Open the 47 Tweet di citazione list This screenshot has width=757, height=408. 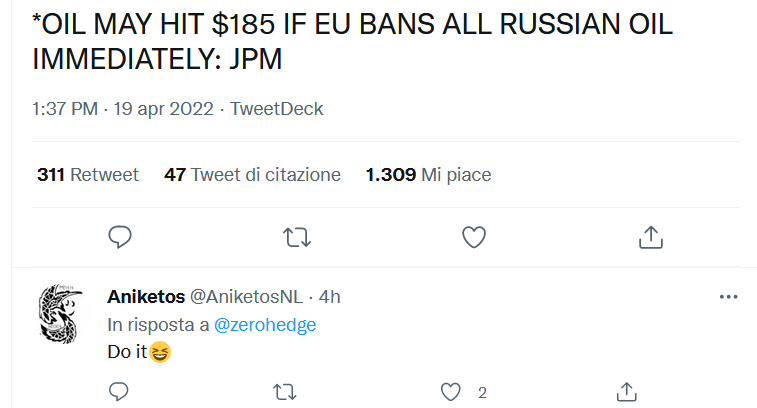coord(252,175)
